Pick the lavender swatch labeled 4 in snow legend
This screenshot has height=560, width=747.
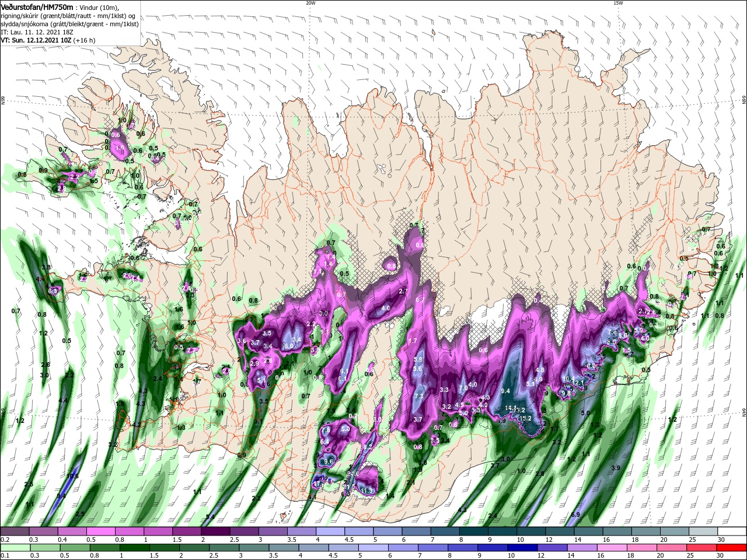(330, 531)
